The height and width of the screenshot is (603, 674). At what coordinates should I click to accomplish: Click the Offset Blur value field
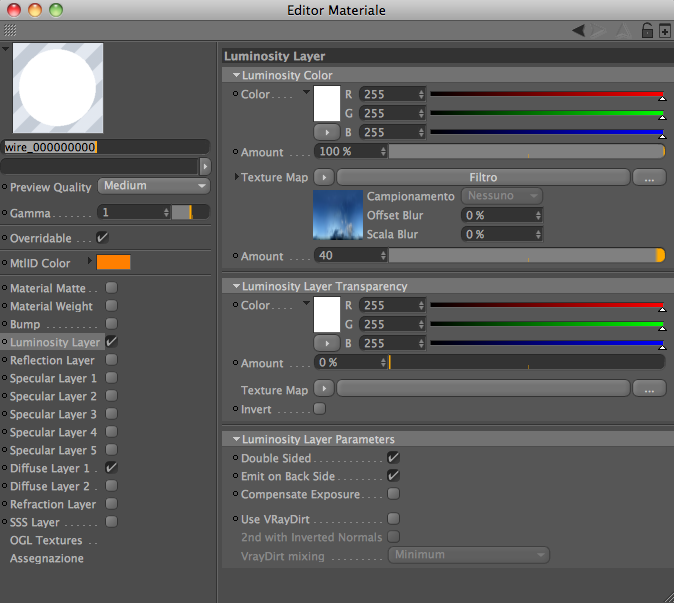coord(501,215)
